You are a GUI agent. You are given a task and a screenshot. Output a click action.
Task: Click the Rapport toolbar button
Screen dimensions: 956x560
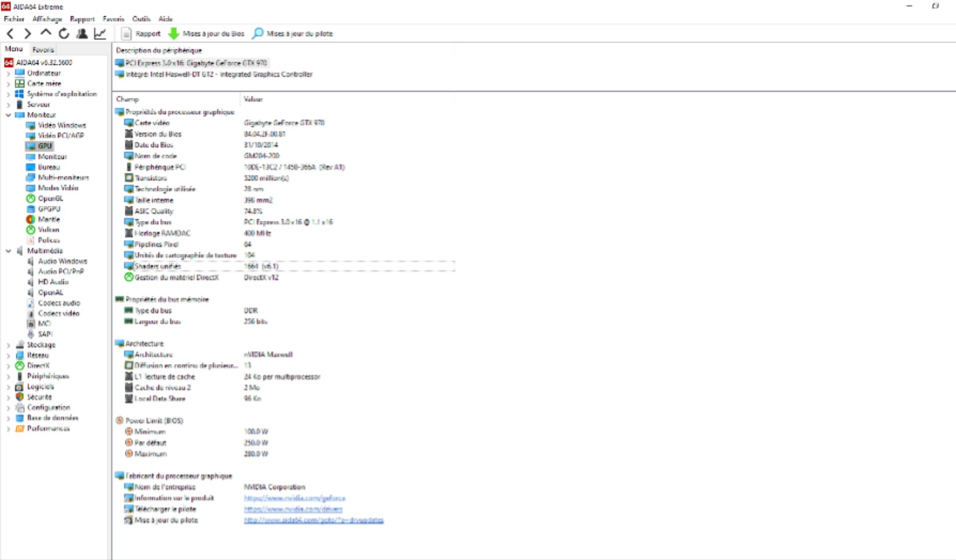pyautogui.click(x=141, y=34)
